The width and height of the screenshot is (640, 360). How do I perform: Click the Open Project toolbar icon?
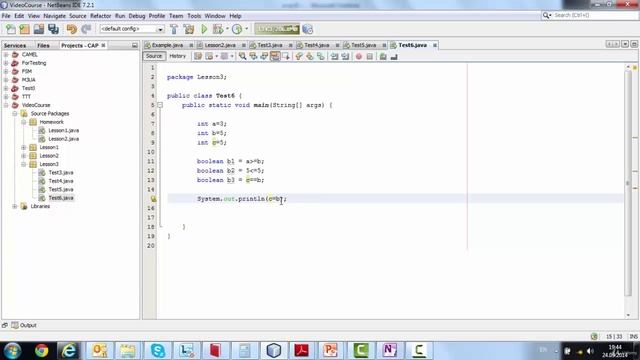[39, 29]
